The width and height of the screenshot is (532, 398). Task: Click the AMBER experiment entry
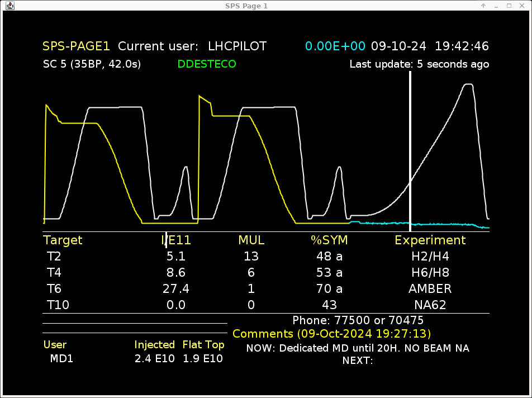click(430, 289)
